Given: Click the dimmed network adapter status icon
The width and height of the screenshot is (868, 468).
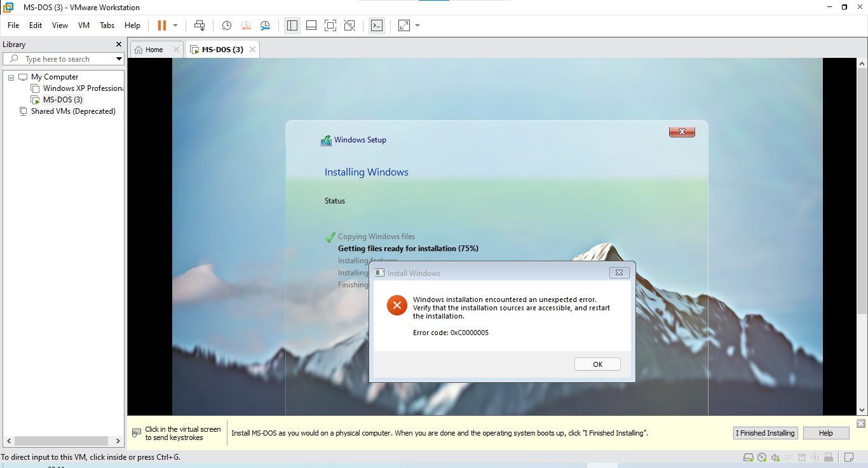Looking at the screenshot, I should [x=788, y=457].
